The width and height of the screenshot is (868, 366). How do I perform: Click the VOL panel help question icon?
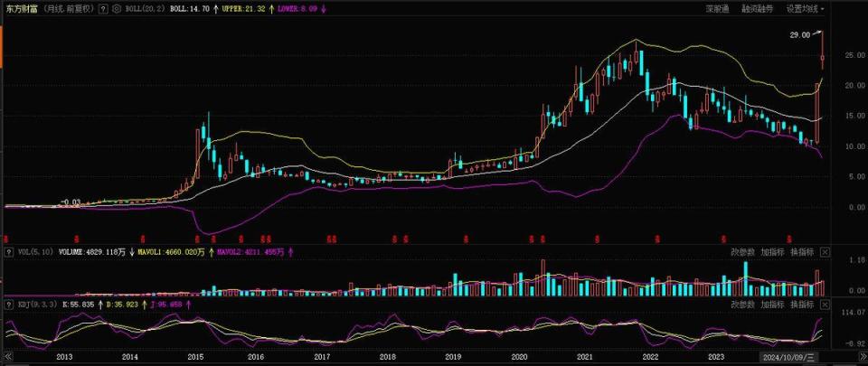pos(9,252)
